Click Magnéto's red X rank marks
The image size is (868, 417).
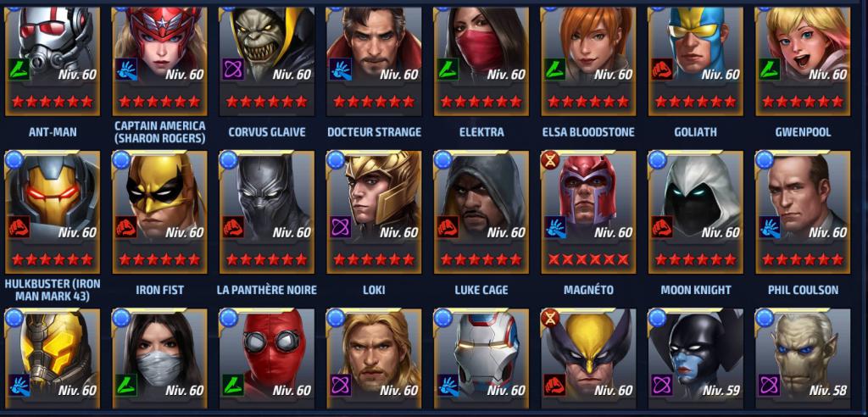pyautogui.click(x=588, y=259)
